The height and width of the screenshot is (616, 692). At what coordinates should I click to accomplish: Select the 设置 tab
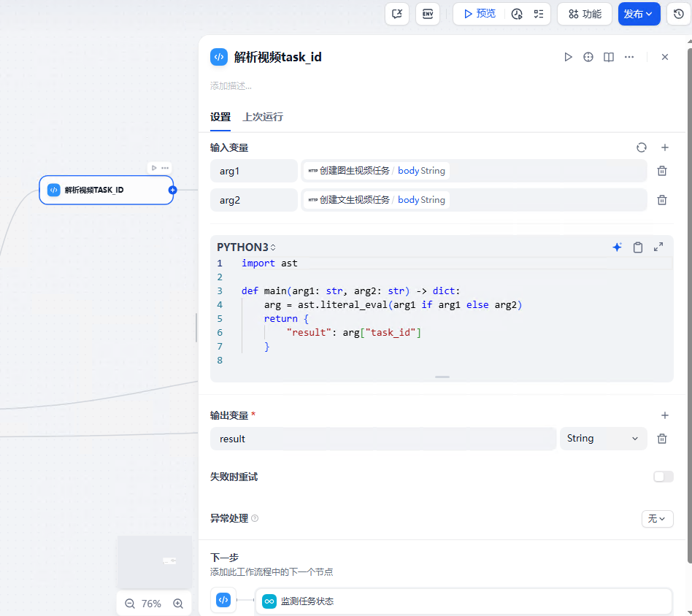220,117
